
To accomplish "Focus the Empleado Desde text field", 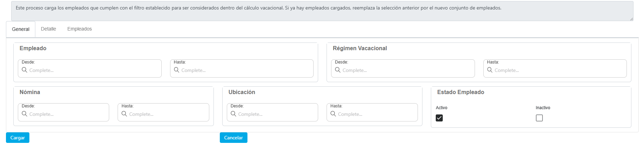I will click(93, 71).
